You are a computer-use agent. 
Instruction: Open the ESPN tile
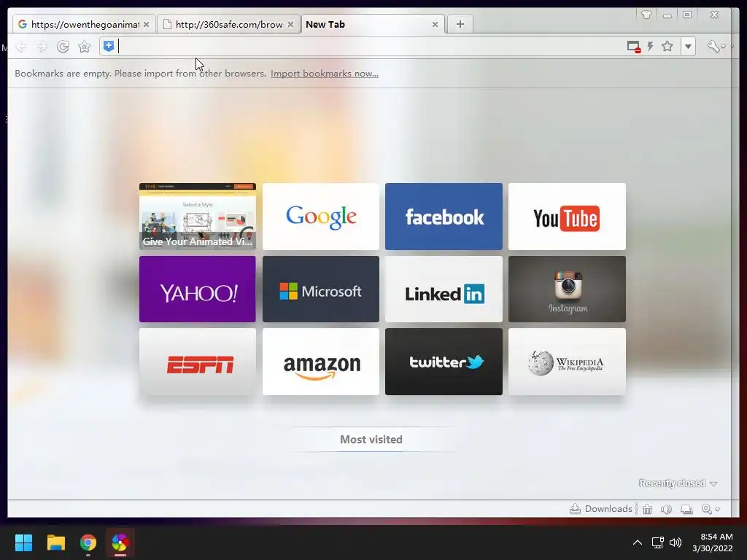197,362
